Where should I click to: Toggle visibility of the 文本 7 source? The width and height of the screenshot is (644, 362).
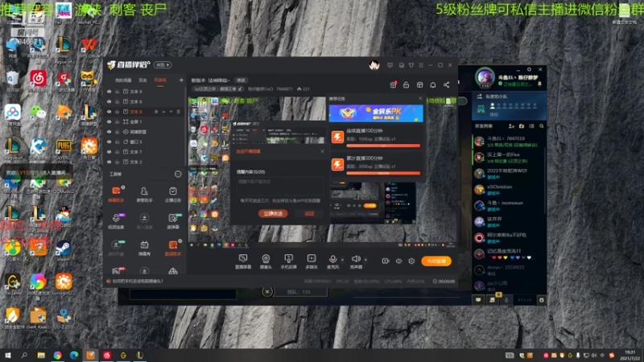[x=109, y=152]
